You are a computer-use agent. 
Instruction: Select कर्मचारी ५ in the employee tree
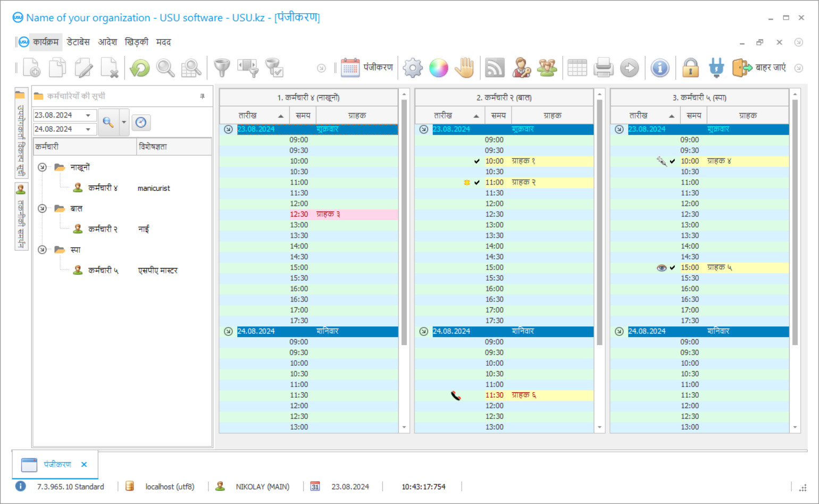coord(103,271)
